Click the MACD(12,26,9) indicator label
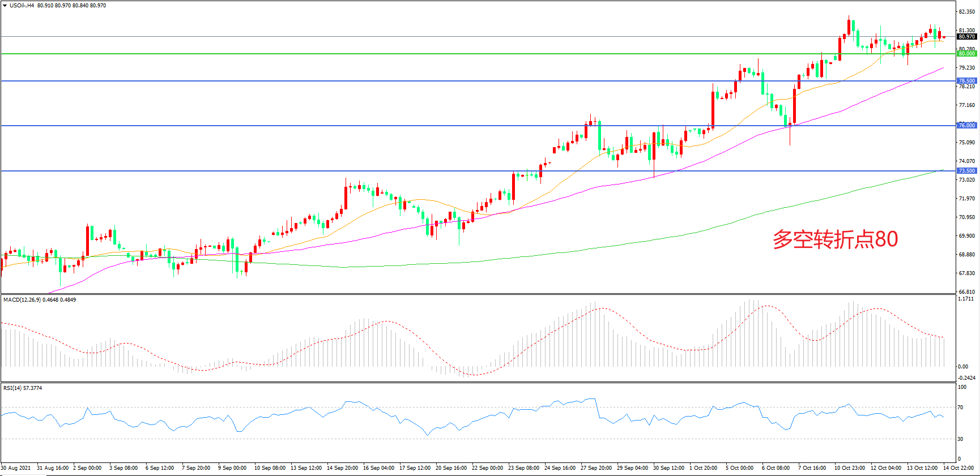Screen dimensions: 980x476 pos(22,300)
